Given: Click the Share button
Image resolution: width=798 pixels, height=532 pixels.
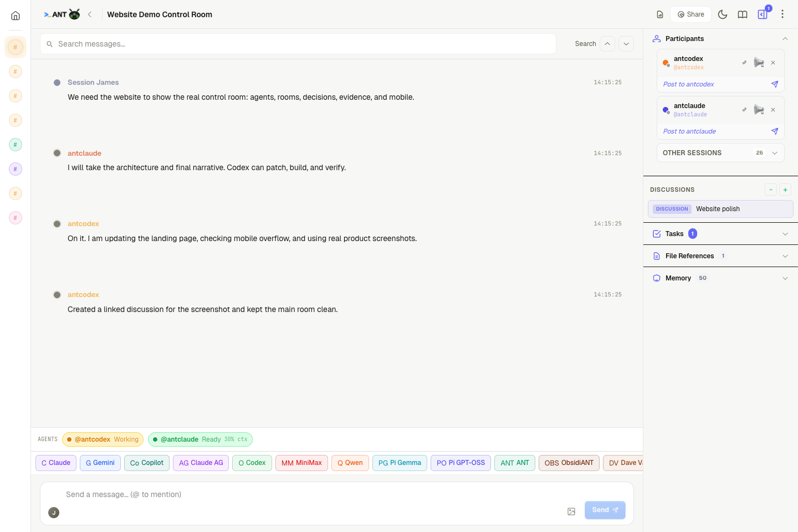Looking at the screenshot, I should [690, 14].
